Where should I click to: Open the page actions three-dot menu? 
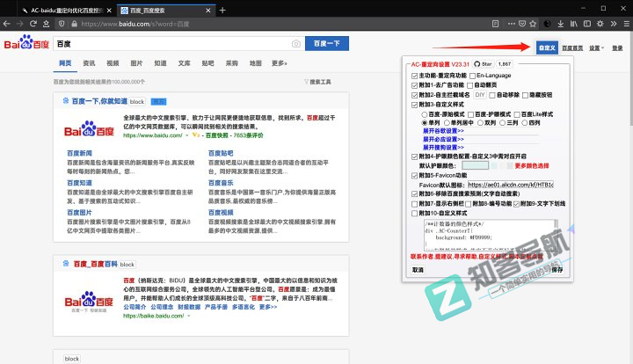pos(511,24)
